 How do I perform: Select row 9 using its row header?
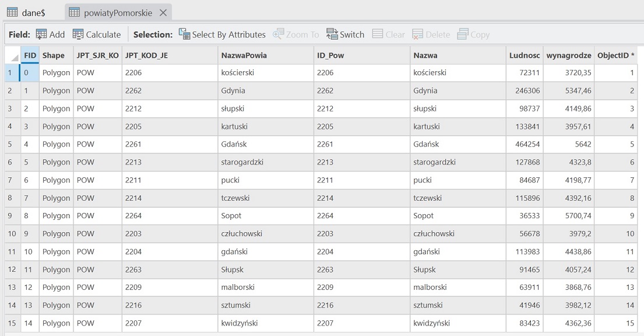coord(10,216)
